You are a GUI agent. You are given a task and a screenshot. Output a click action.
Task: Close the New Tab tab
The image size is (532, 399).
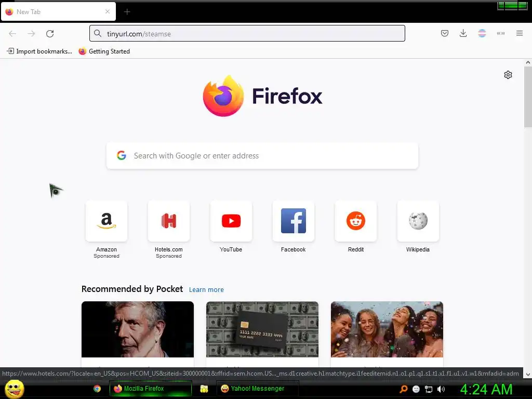[108, 11]
